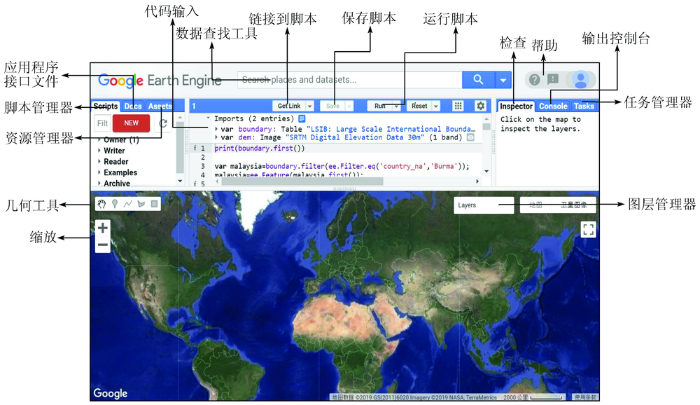
Task: Switch map to 卫星图像 satellite view
Action: pos(574,205)
